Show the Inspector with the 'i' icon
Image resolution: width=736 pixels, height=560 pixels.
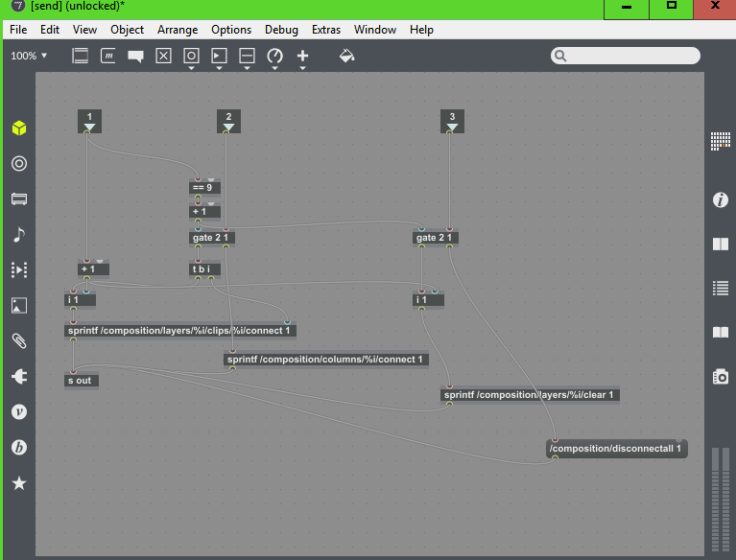click(x=720, y=200)
